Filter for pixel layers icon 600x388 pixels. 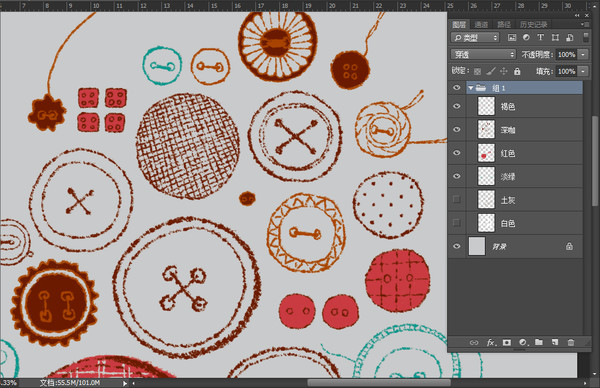[x=512, y=37]
